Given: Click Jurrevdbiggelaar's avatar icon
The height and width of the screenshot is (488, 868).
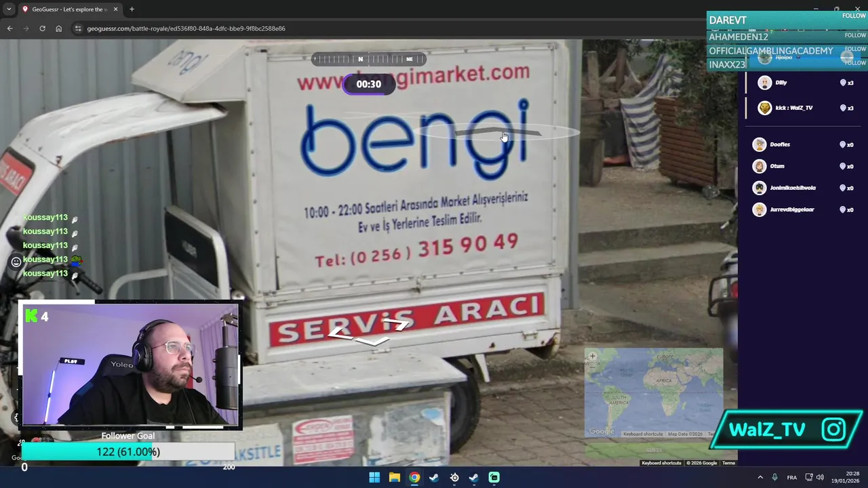Looking at the screenshot, I should [759, 209].
